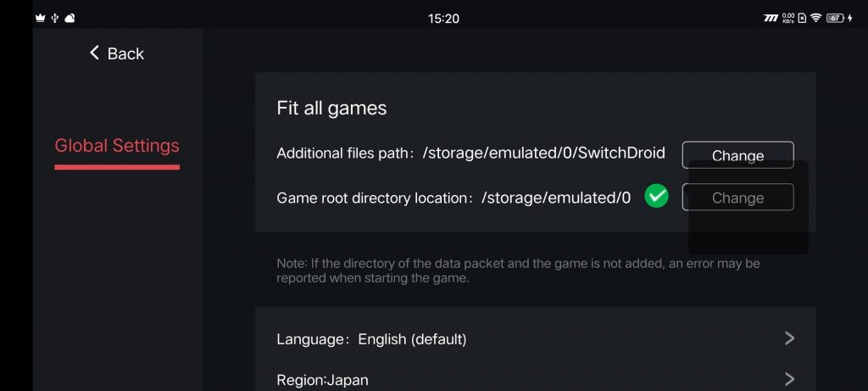Tap the Back chevron arrow icon
This screenshot has height=391, width=868.
pyautogui.click(x=94, y=53)
